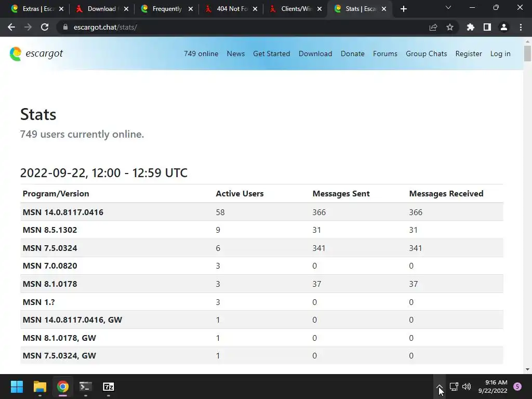
Task: Close the Clients/Win tab
Action: [x=320, y=9]
